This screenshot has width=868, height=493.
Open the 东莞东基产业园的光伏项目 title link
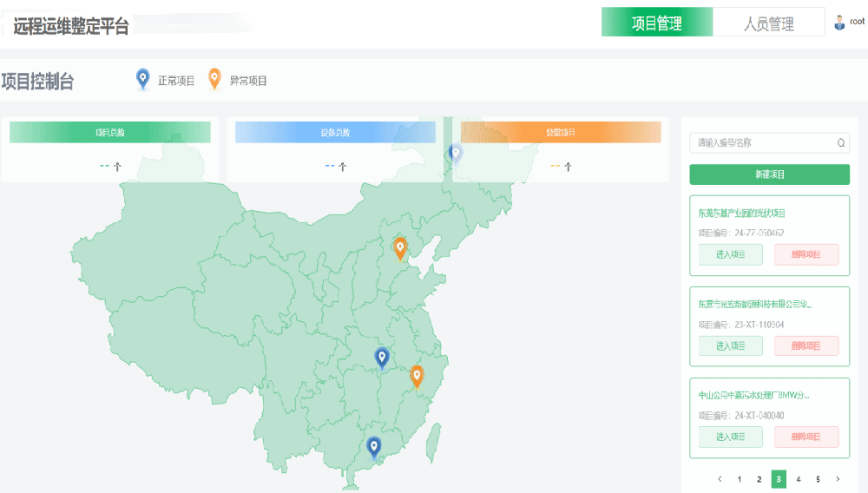pos(741,213)
